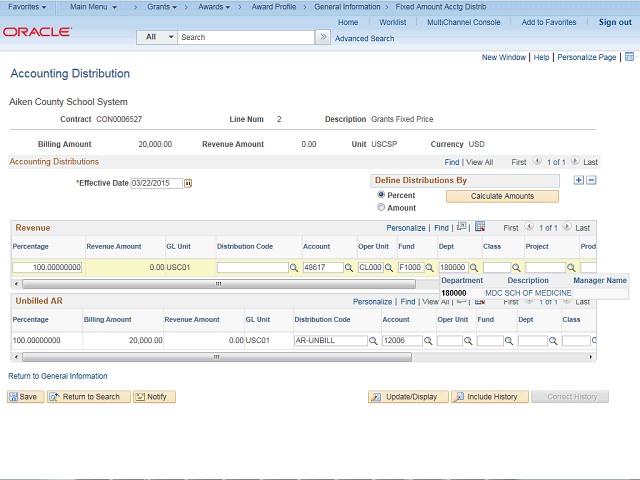640x480 pixels.
Task: Open Revenue Distribution Code lookup magnifier
Action: tap(293, 268)
